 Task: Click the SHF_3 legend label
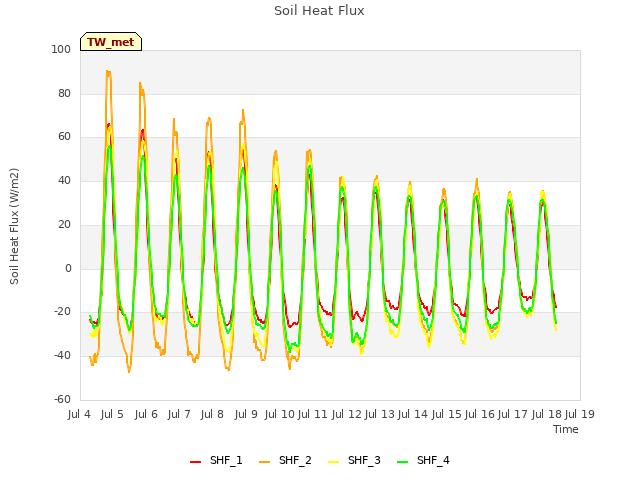click(364, 460)
